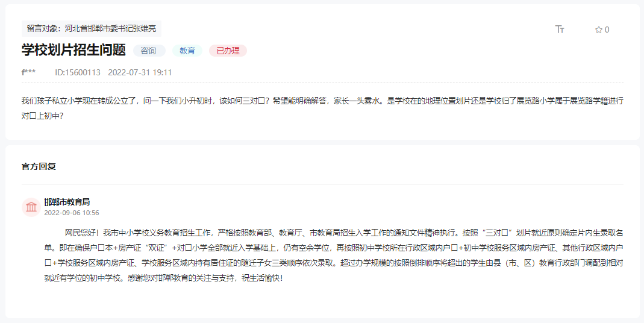Click the username f***
This screenshot has height=323, width=644.
tap(29, 72)
